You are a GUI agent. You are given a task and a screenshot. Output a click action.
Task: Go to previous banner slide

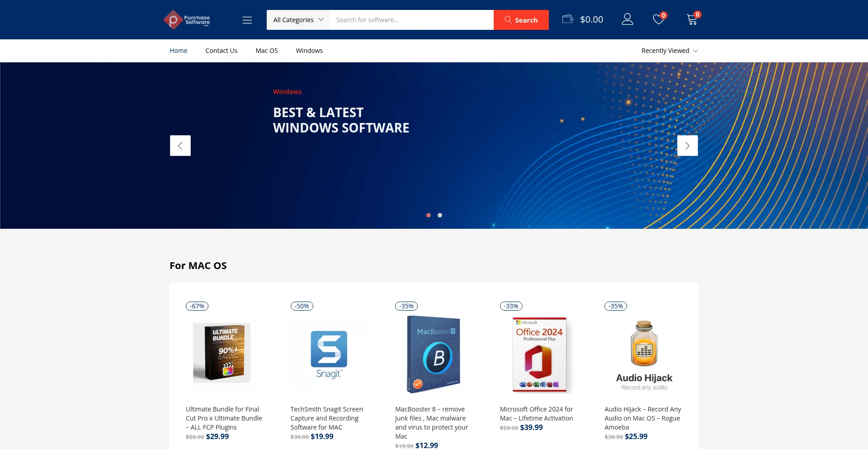pyautogui.click(x=180, y=146)
